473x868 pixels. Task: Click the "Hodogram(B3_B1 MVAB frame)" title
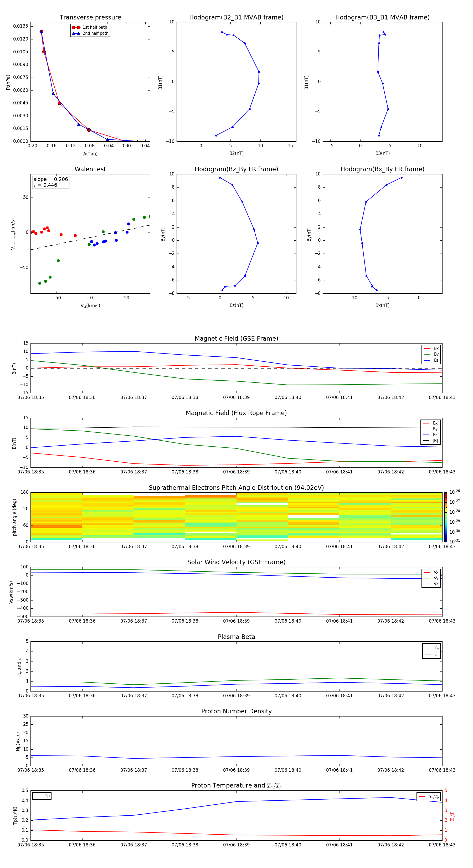[382, 18]
